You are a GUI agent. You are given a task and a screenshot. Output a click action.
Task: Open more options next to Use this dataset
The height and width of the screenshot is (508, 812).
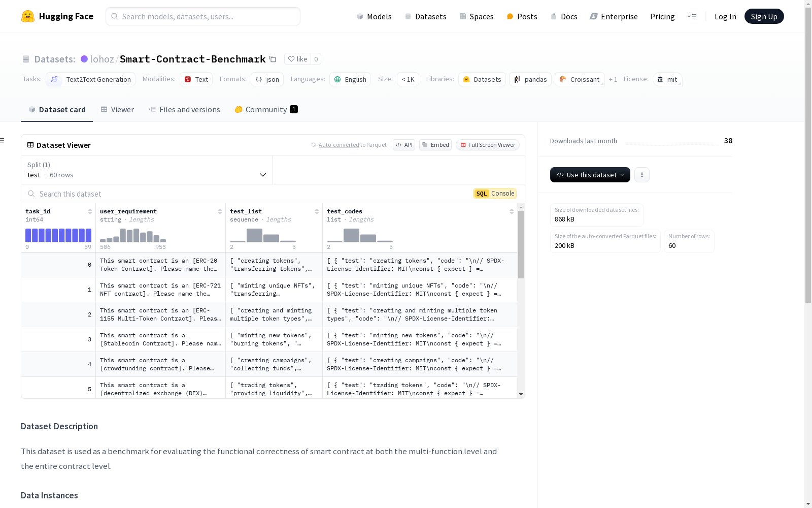click(x=642, y=175)
